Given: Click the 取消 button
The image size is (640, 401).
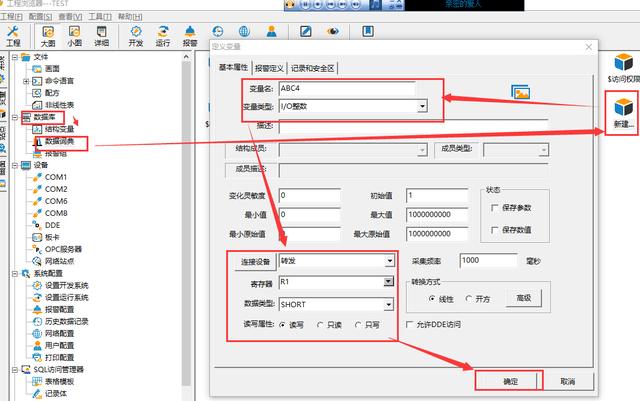Looking at the screenshot, I should coord(567,381).
